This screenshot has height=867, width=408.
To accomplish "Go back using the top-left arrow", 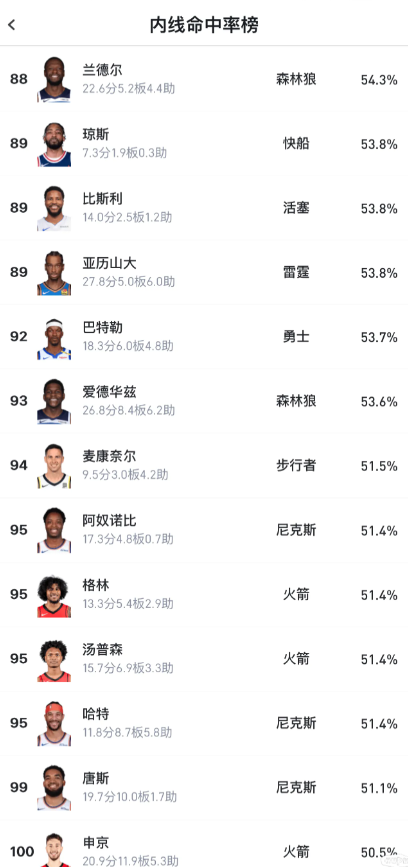I will pyautogui.click(x=12, y=25).
